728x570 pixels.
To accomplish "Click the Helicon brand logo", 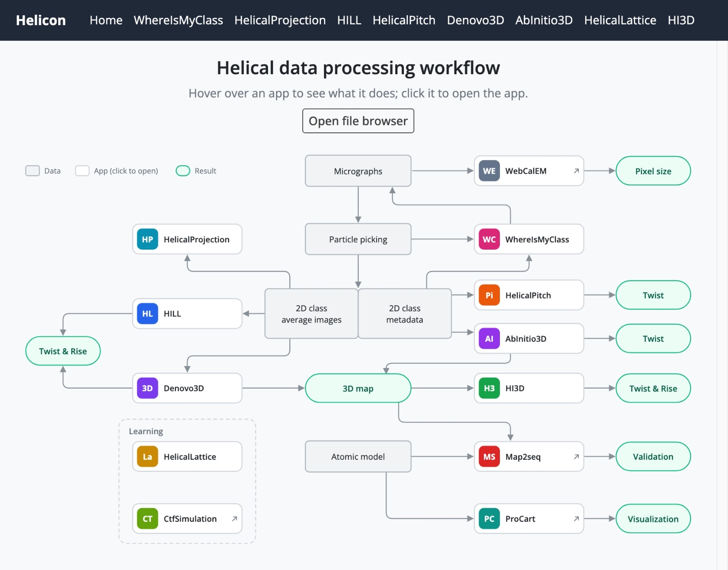I will (41, 20).
